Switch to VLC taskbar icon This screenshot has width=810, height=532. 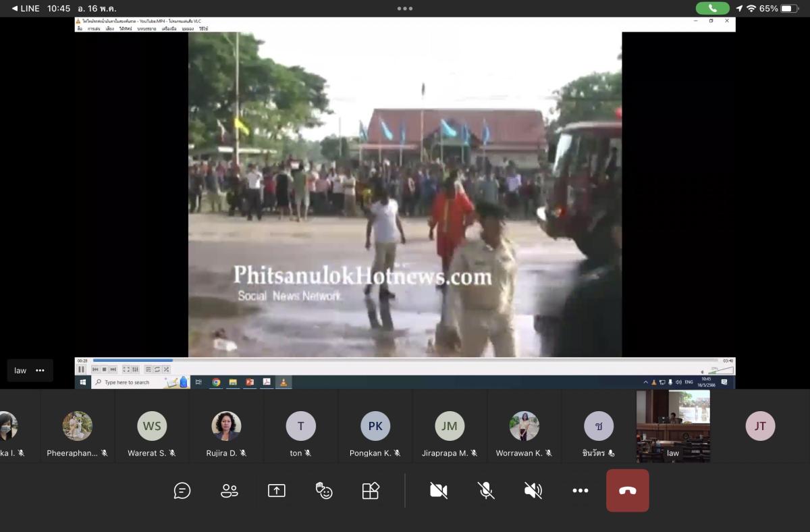pos(283,382)
